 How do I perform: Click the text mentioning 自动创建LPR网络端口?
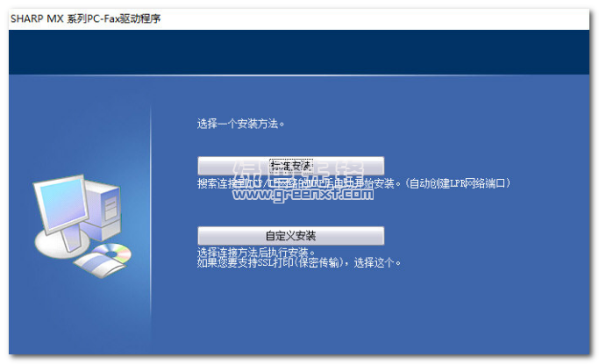pyautogui.click(x=353, y=183)
